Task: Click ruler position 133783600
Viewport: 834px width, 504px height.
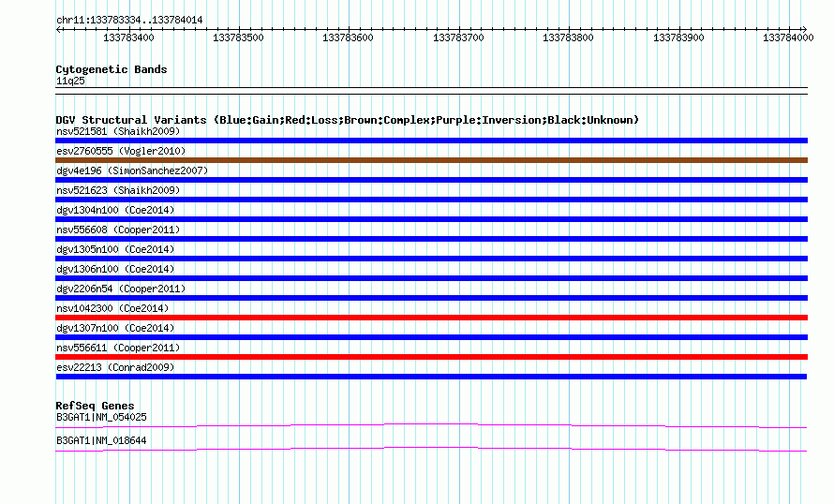Action: (x=349, y=37)
